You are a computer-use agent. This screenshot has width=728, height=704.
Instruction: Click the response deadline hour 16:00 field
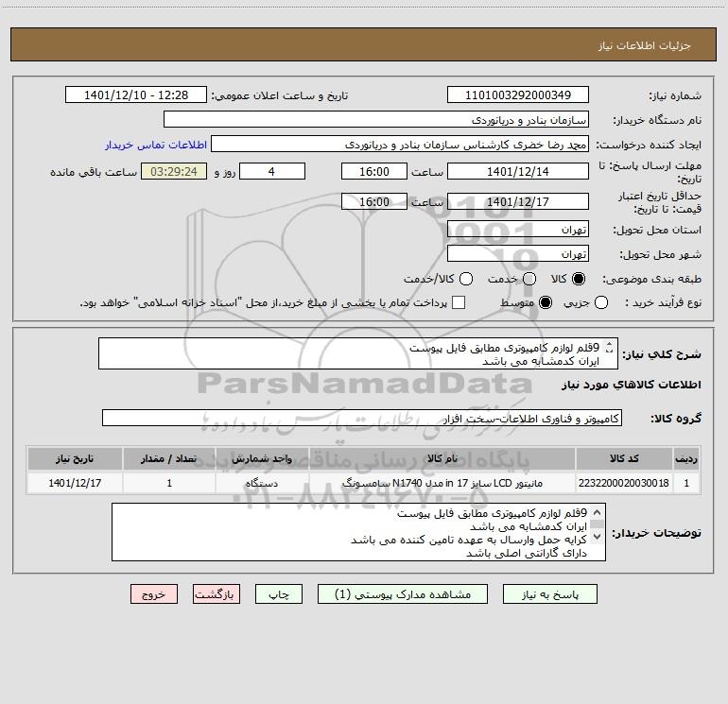coord(374,171)
